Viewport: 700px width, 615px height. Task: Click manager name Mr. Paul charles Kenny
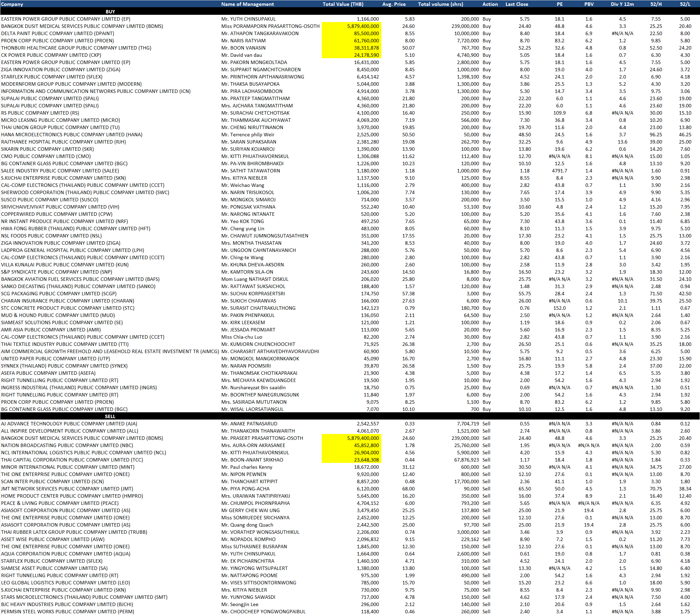coord(247,467)
